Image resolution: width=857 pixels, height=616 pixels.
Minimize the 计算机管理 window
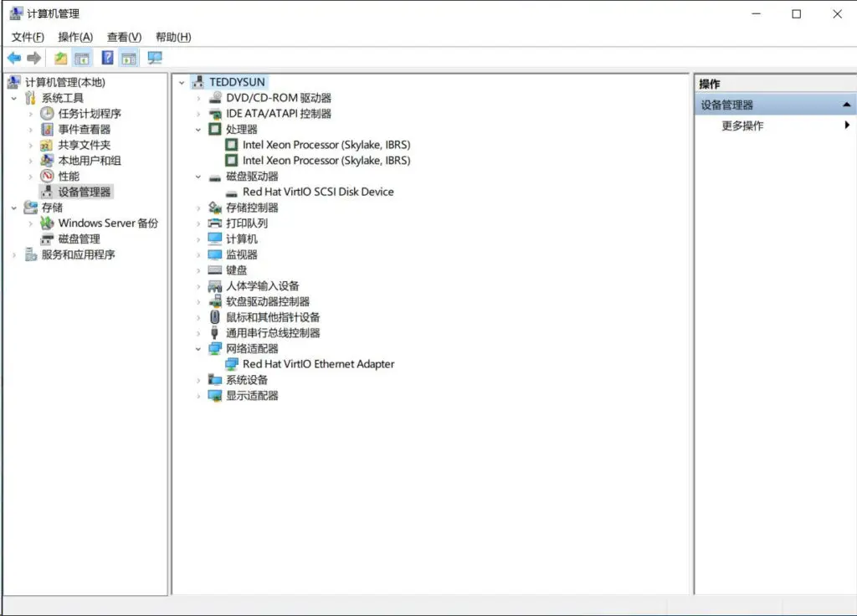pyautogui.click(x=757, y=14)
